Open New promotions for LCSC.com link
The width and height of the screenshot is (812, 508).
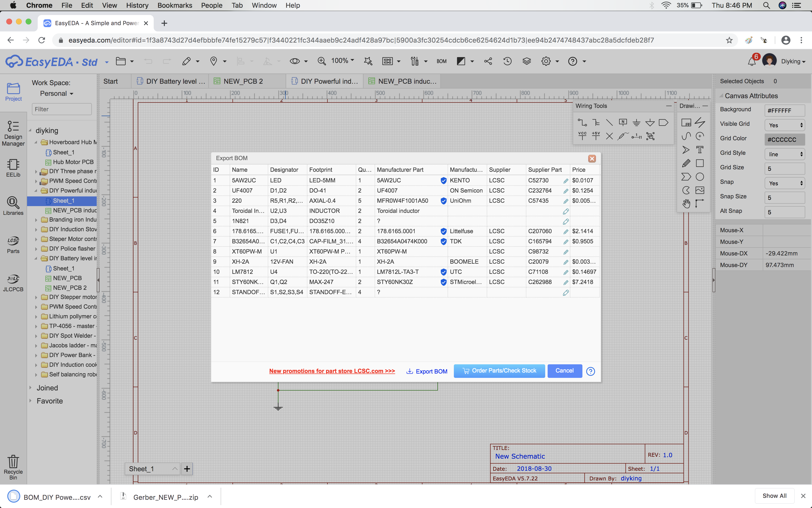332,371
